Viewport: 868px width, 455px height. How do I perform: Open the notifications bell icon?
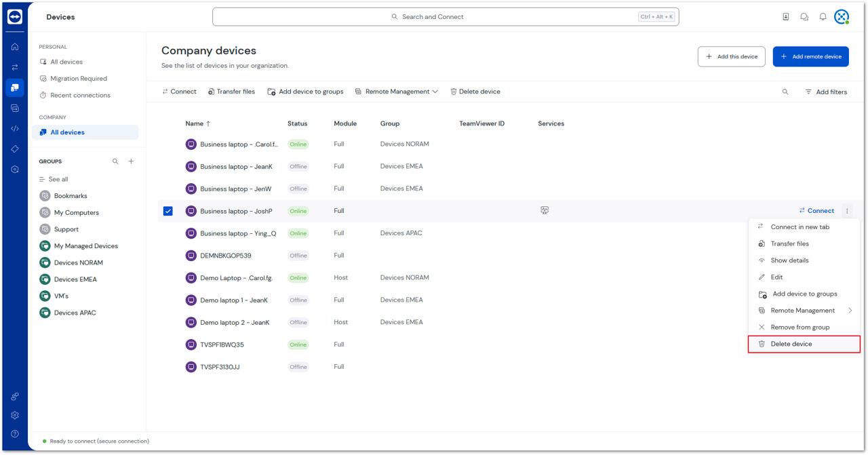823,17
